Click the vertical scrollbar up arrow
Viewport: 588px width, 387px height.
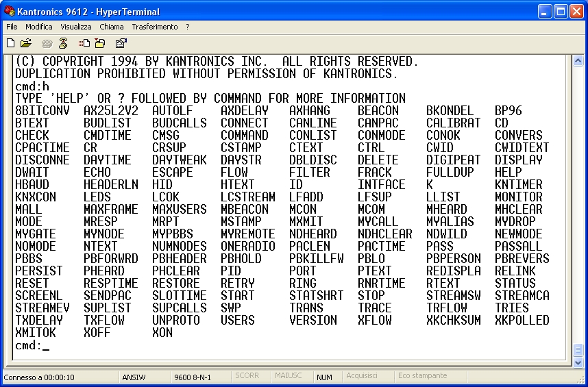pos(578,61)
